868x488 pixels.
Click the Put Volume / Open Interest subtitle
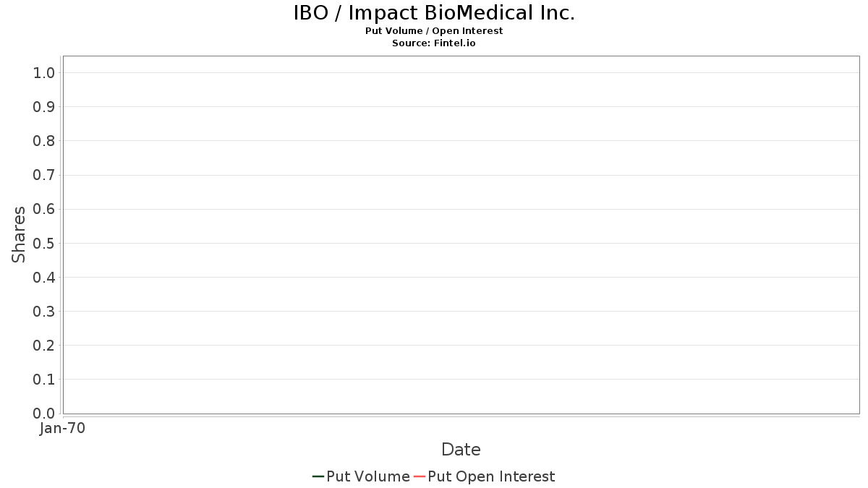pyautogui.click(x=434, y=31)
